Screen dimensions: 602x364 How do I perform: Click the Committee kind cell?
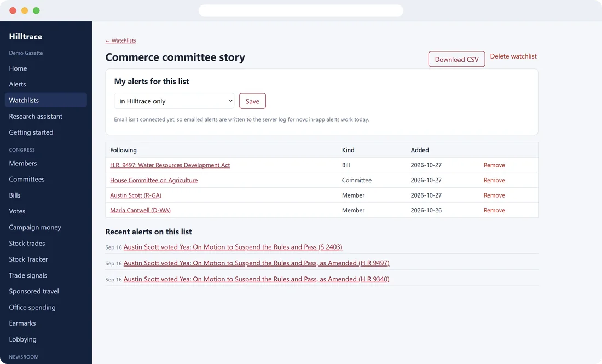click(357, 180)
